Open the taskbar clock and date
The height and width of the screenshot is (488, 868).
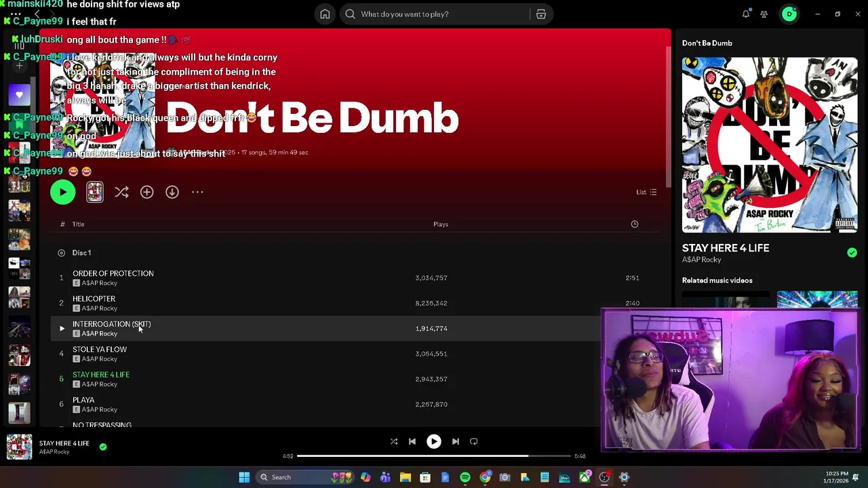[837, 477]
